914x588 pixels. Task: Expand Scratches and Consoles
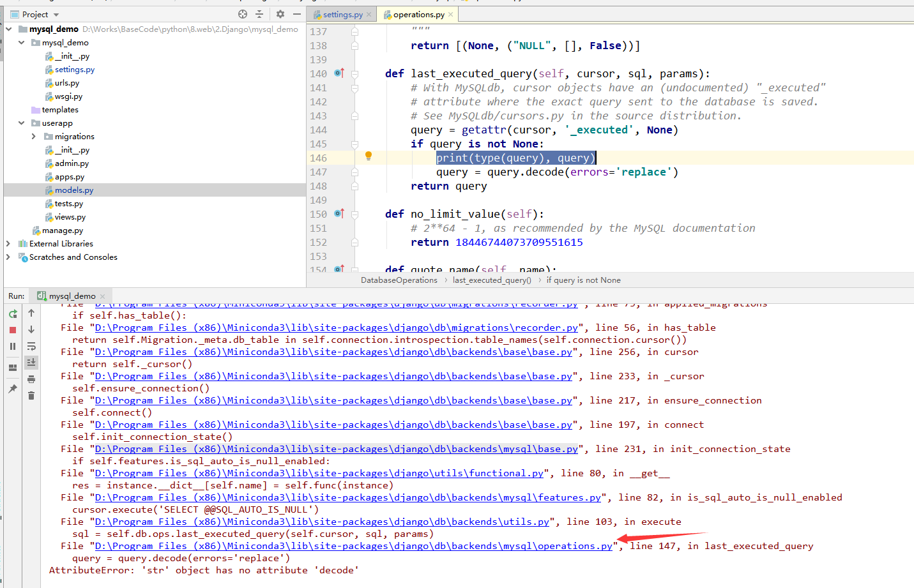click(8, 257)
